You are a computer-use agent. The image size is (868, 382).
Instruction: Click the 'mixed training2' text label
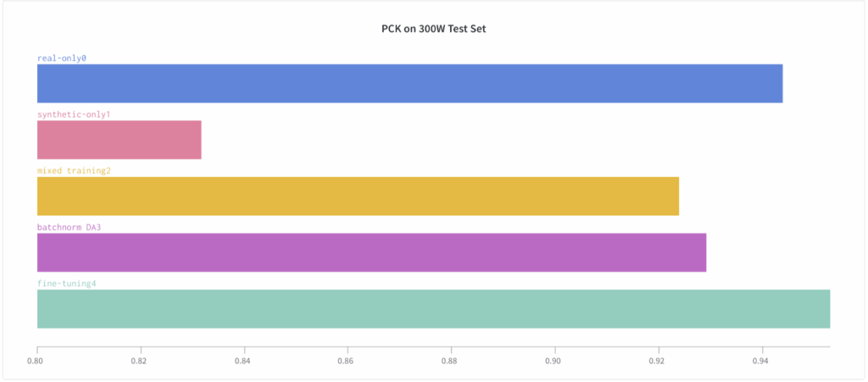[x=75, y=171]
